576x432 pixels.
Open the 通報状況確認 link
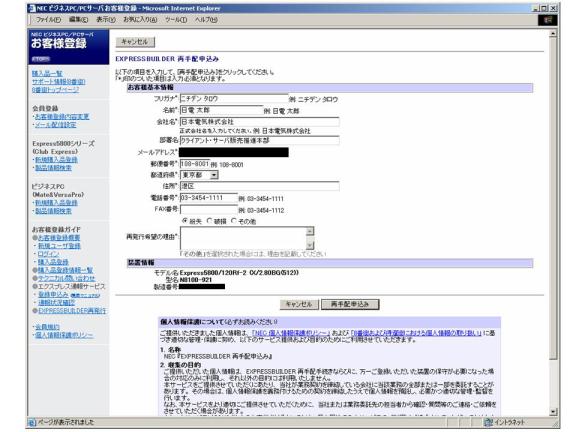pyautogui.click(x=56, y=303)
